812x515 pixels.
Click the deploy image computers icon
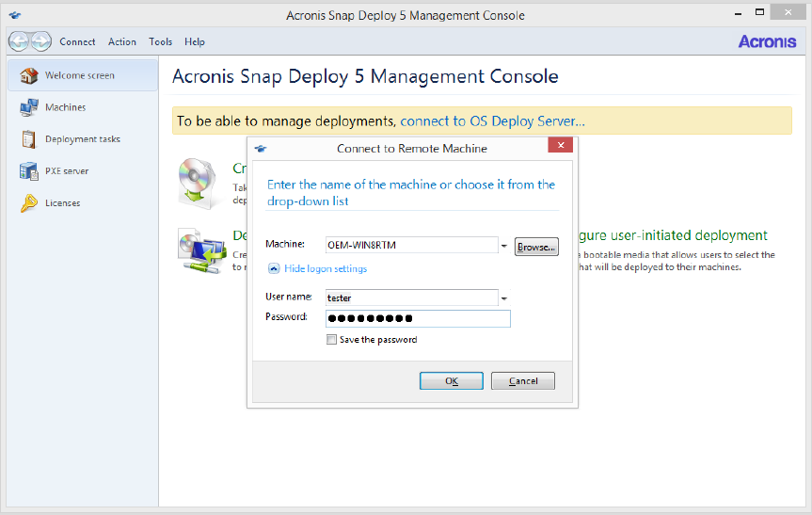click(202, 250)
